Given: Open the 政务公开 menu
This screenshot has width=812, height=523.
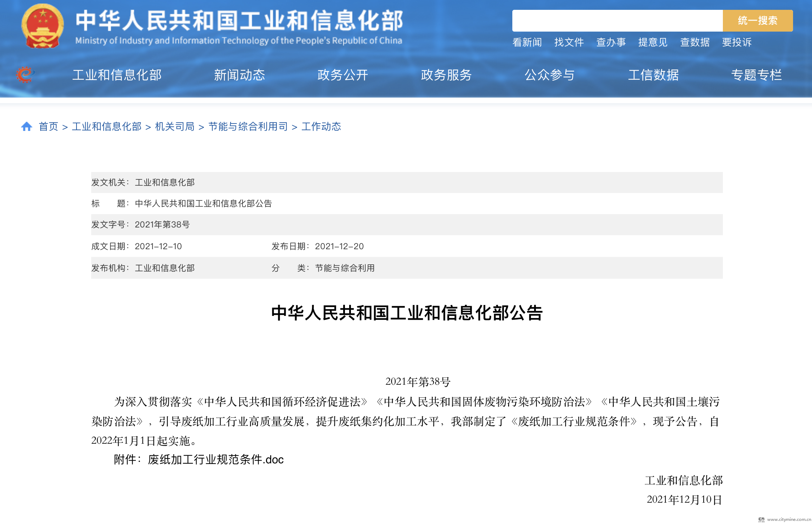Looking at the screenshot, I should (x=342, y=75).
